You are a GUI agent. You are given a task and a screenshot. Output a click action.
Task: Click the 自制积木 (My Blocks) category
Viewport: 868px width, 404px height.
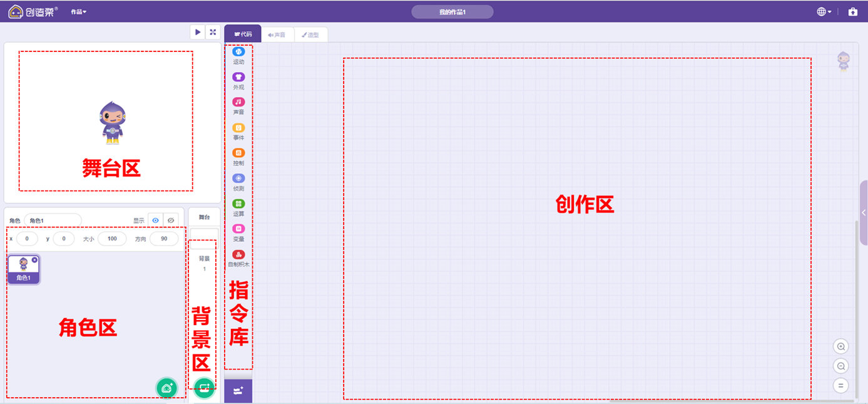(x=238, y=254)
